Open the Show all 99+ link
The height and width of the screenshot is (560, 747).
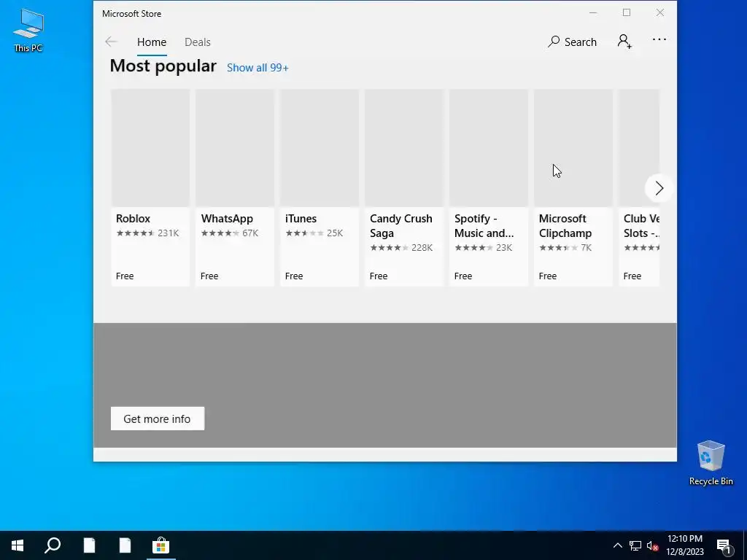[258, 68]
